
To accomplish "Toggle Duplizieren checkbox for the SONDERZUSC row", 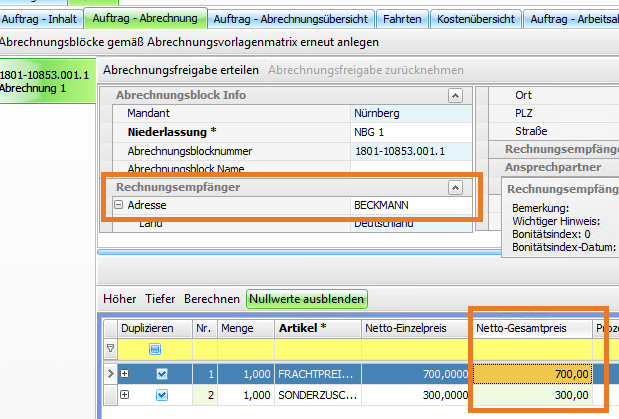I will click(x=163, y=396).
